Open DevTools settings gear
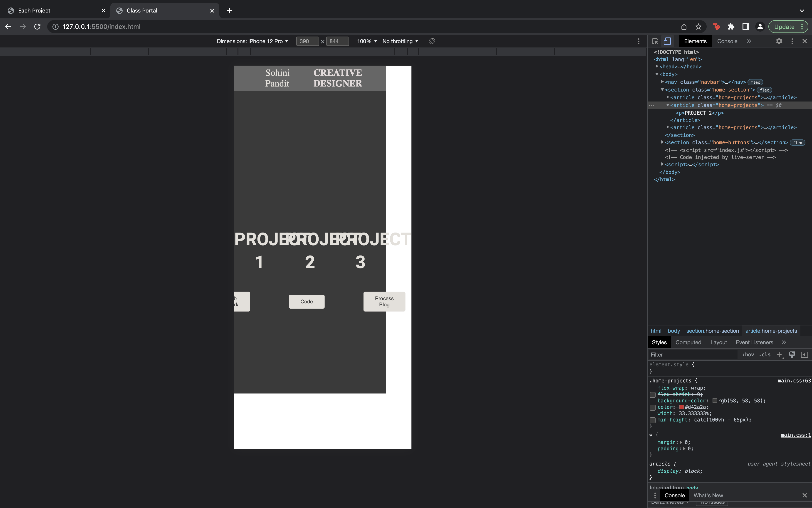Viewport: 812px width, 508px height. click(779, 41)
